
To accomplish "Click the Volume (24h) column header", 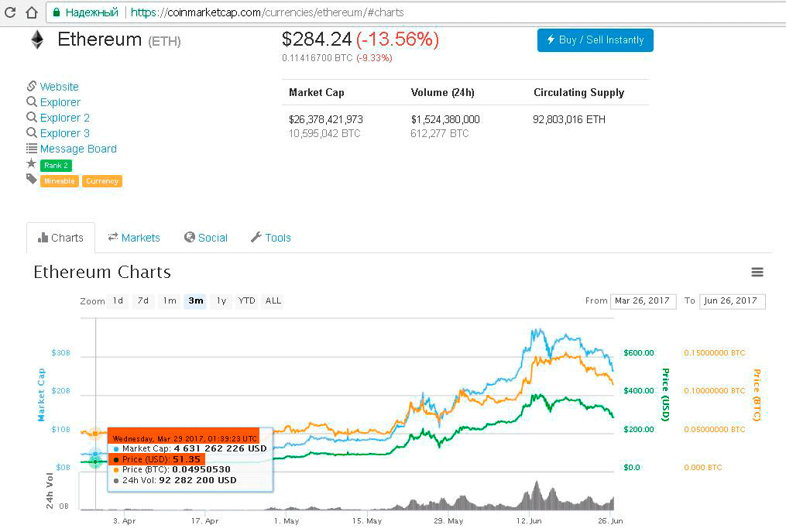I will coord(443,92).
